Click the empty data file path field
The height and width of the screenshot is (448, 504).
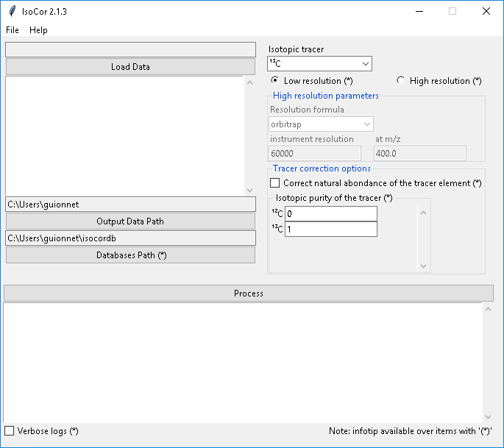130,49
